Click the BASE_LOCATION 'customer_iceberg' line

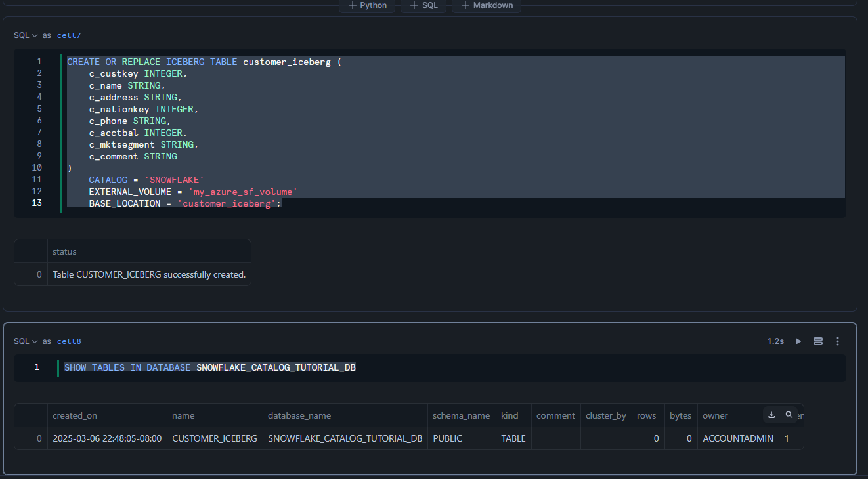tap(185, 203)
